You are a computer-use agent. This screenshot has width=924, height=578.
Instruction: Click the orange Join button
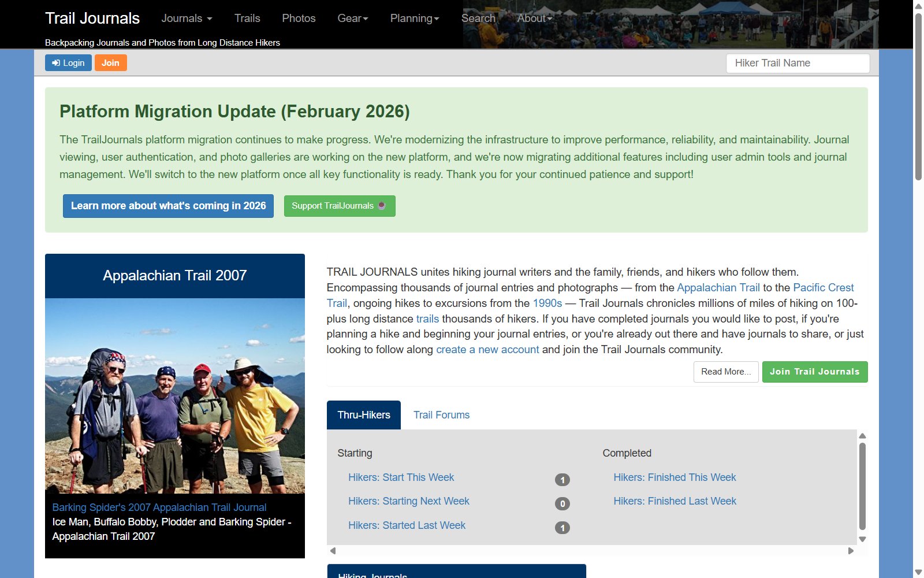pos(110,63)
